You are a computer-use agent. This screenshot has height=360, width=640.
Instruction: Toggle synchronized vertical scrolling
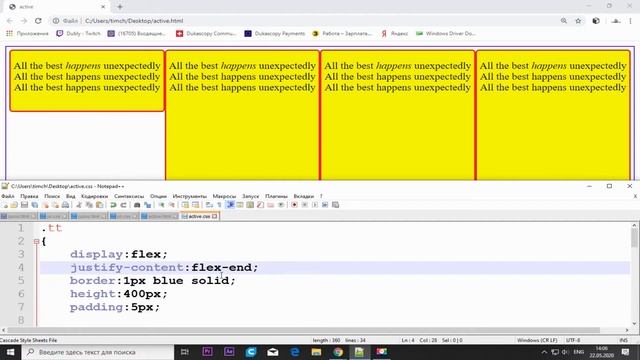(x=185, y=205)
